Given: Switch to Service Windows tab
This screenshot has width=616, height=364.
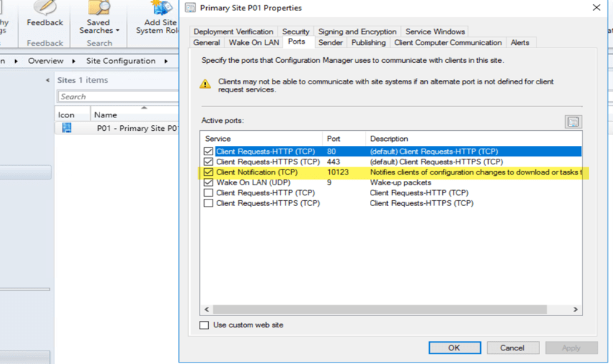Looking at the screenshot, I should (435, 31).
